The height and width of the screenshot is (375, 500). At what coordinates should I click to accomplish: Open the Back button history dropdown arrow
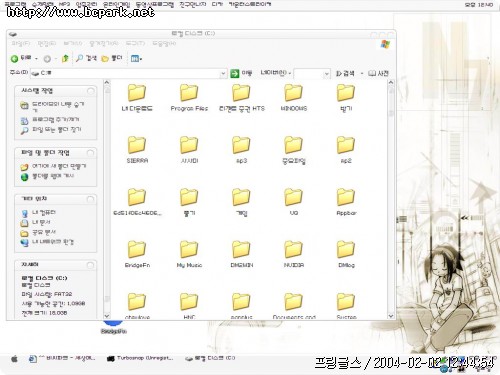[x=36, y=59]
